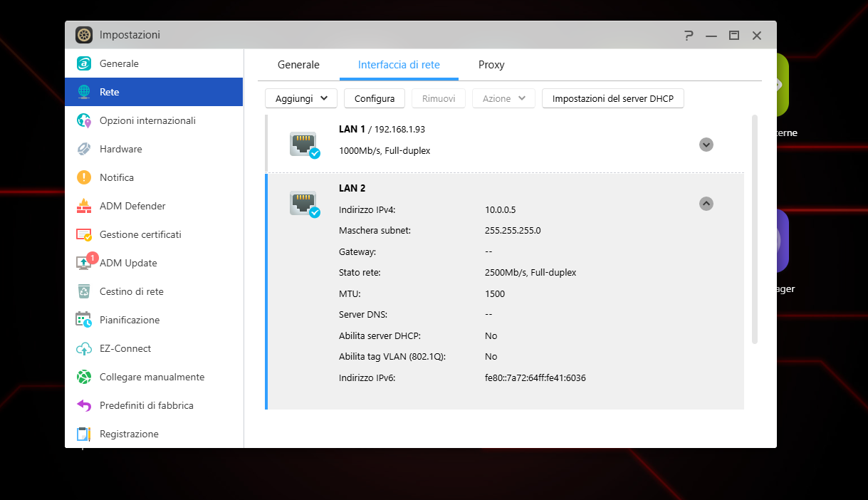Image resolution: width=868 pixels, height=500 pixels.
Task: Click the Cestino di rete bin icon
Action: coord(84,291)
